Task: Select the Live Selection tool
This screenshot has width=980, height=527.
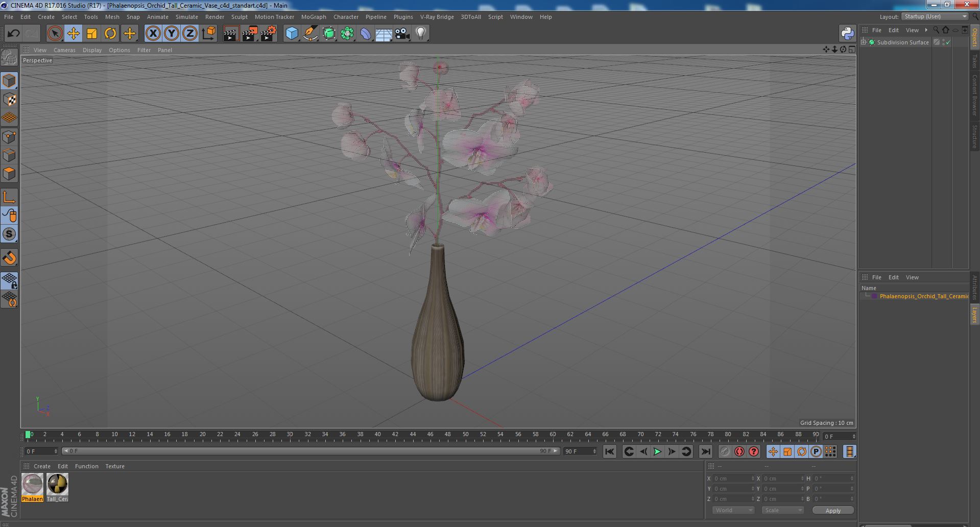Action: (55, 34)
